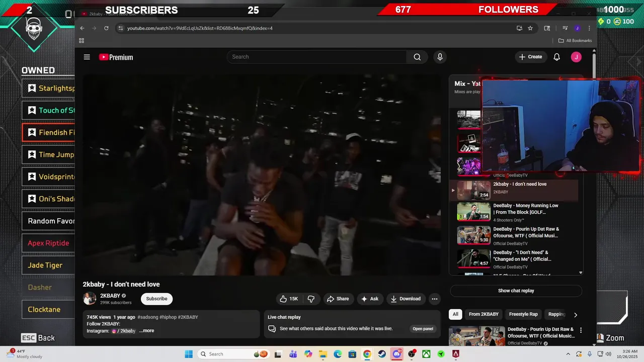Viewport: 644px width, 362px height.
Task: Download the video
Action: coord(406,299)
